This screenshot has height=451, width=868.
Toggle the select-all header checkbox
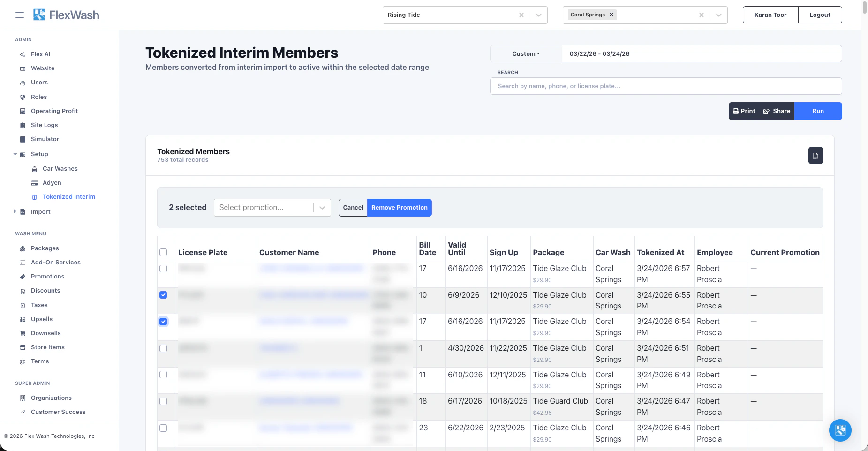[163, 252]
